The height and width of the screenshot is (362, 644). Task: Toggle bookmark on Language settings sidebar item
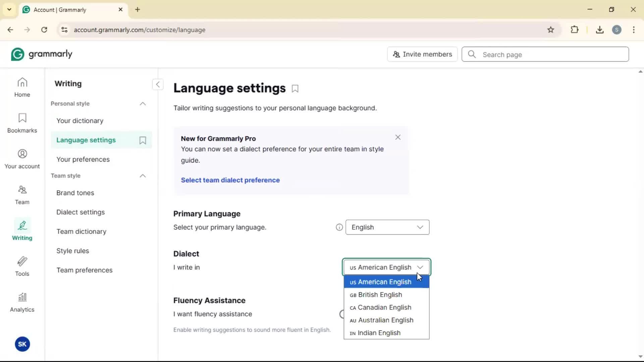(143, 140)
